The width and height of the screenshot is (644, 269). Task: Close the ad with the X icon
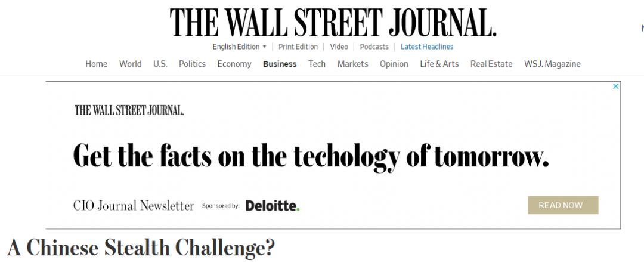coord(616,86)
